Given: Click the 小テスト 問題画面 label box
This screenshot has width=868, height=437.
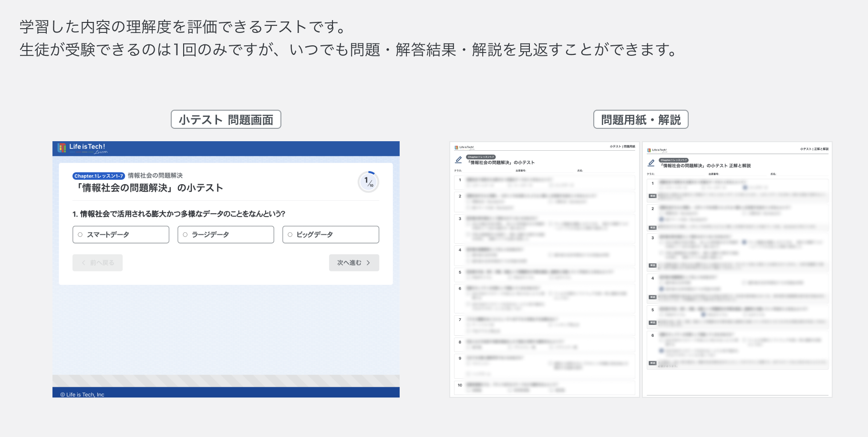Looking at the screenshot, I should click(x=226, y=119).
